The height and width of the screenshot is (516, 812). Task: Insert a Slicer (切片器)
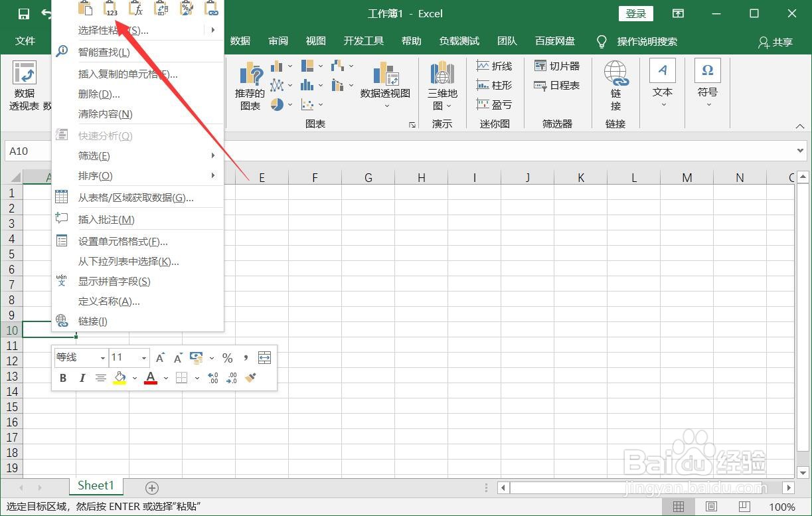click(557, 66)
